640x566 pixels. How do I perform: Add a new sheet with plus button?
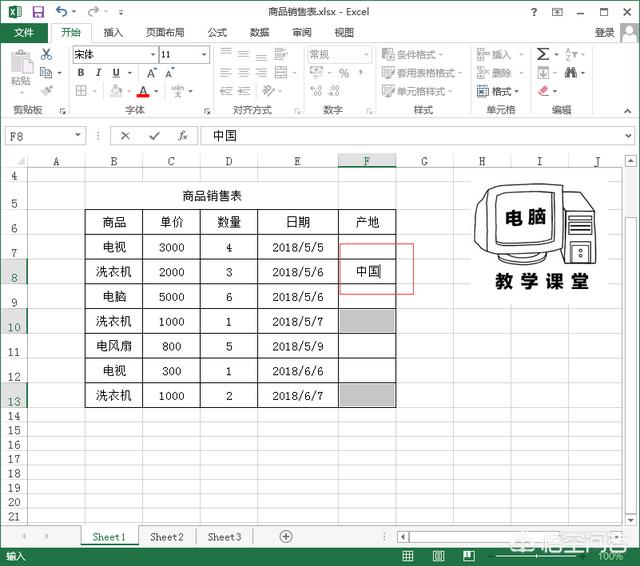[x=286, y=537]
